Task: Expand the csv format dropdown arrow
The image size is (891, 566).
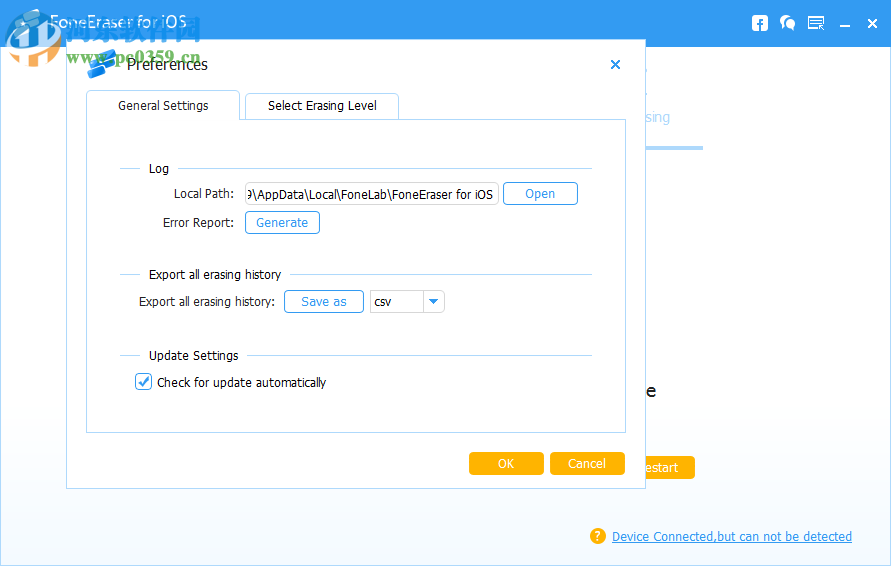Action: [x=434, y=302]
